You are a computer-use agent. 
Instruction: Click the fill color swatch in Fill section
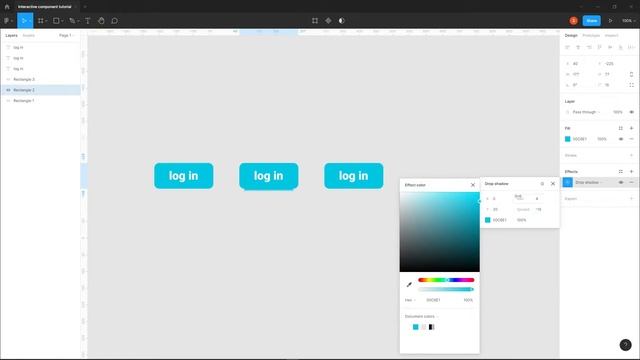coord(567,139)
